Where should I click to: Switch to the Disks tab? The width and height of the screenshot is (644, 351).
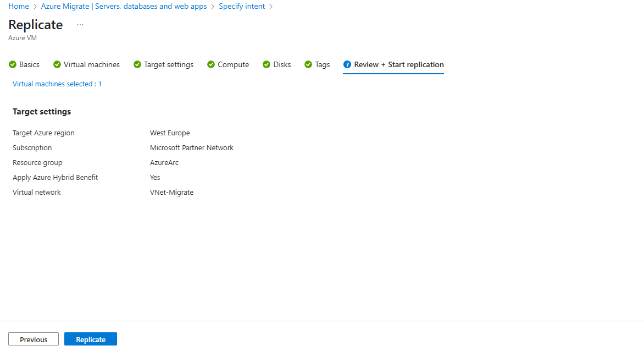pyautogui.click(x=277, y=64)
